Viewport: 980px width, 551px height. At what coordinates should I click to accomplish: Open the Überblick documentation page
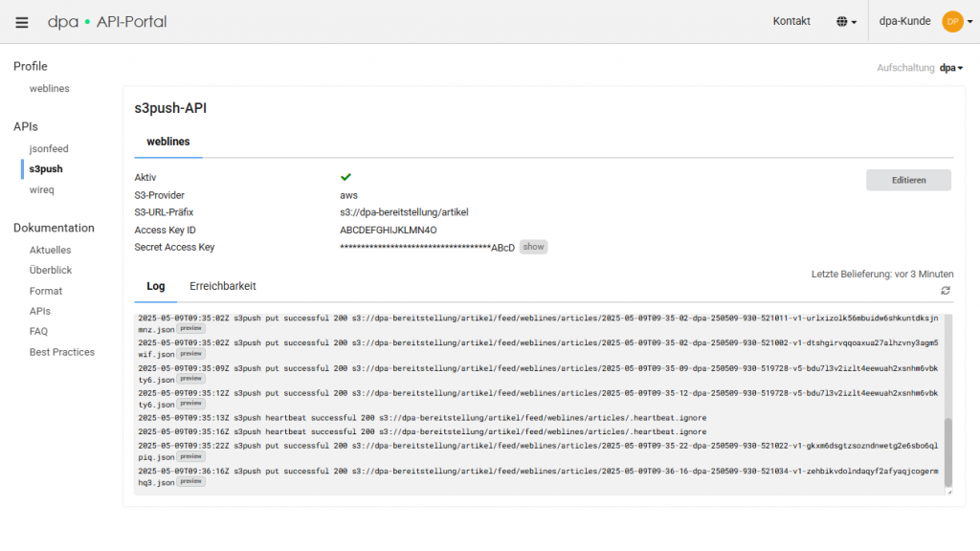(51, 270)
